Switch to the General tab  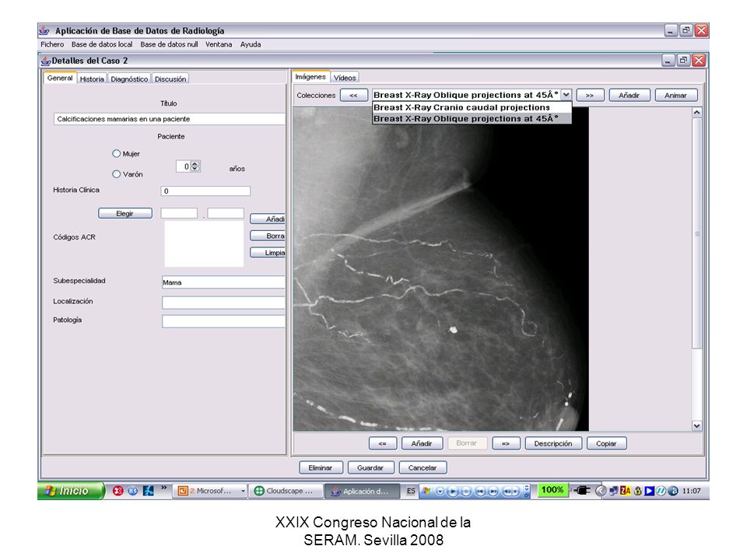pyautogui.click(x=60, y=78)
